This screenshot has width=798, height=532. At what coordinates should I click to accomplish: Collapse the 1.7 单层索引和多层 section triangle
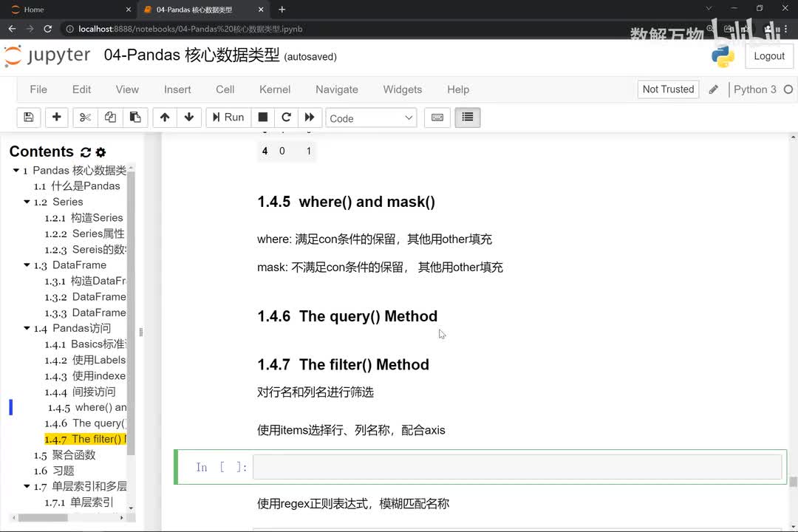[x=27, y=486]
